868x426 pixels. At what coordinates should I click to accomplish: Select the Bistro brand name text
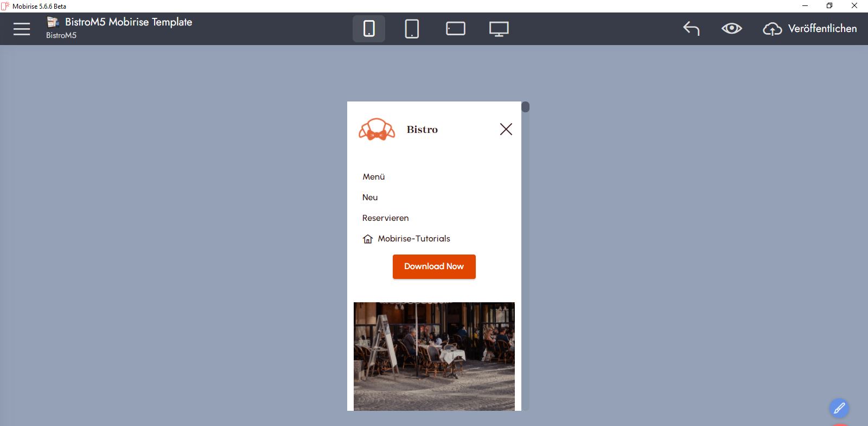click(422, 130)
